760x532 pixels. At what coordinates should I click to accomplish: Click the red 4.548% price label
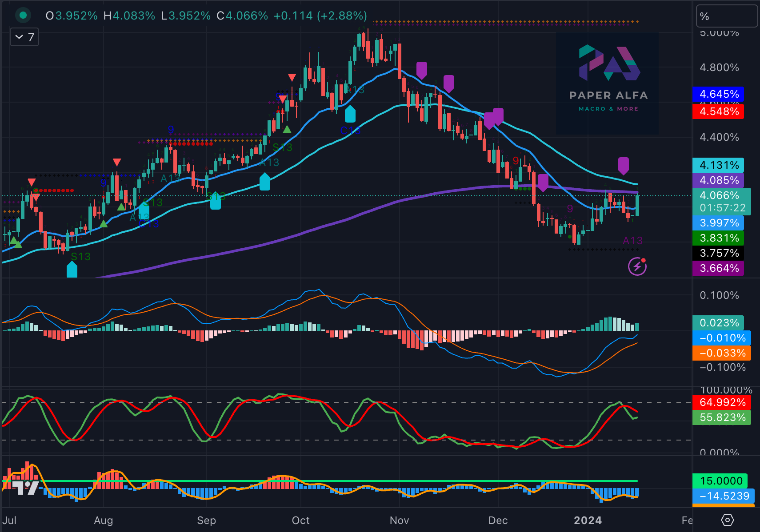coord(718,111)
